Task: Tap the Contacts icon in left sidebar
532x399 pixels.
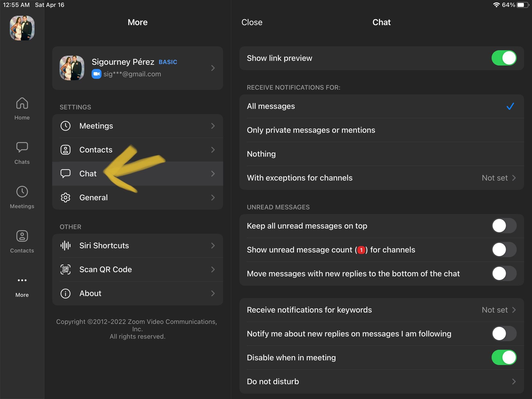Action: tap(22, 236)
